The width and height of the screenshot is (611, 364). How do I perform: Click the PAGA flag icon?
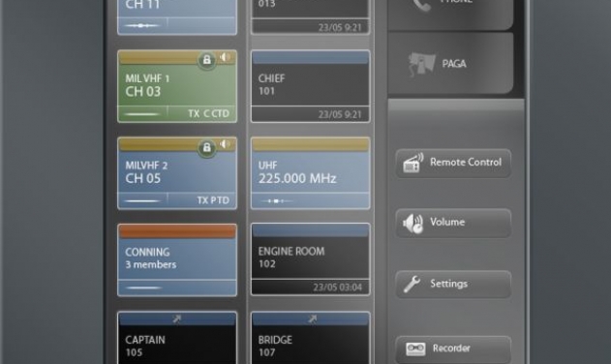[x=421, y=64]
